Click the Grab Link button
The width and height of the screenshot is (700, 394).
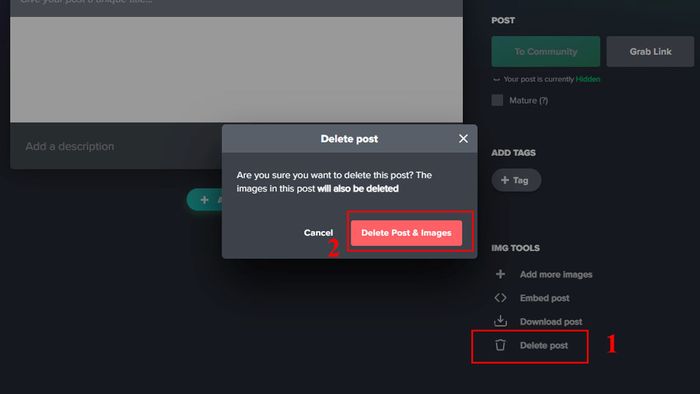click(x=650, y=52)
